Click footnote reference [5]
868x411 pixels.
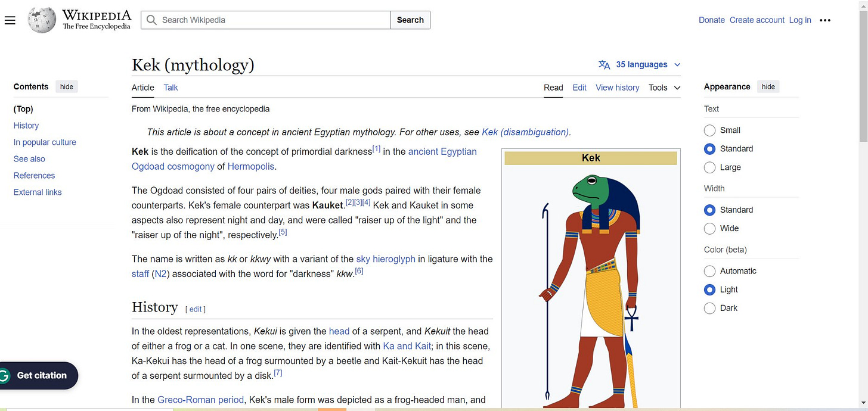tap(283, 232)
